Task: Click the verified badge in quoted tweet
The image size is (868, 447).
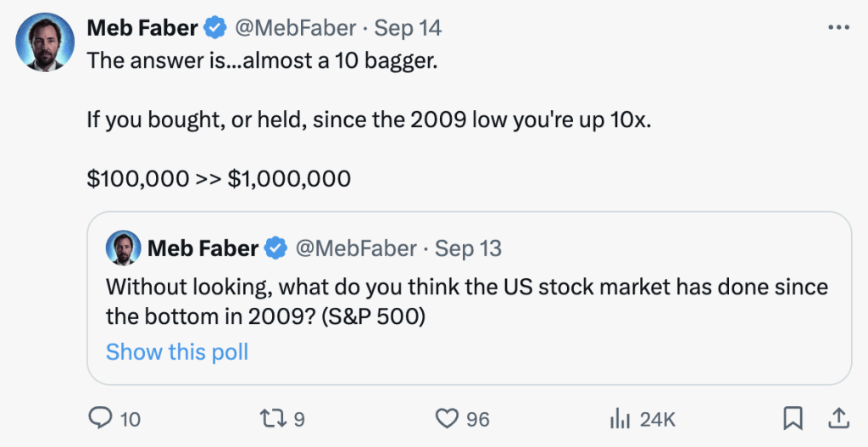Action: (x=276, y=249)
